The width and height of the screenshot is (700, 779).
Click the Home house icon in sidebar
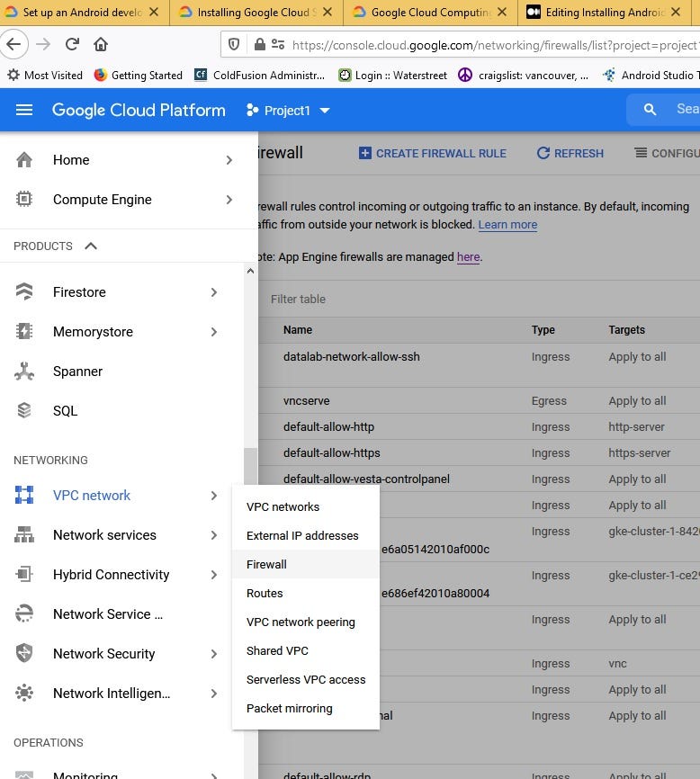[x=24, y=160]
